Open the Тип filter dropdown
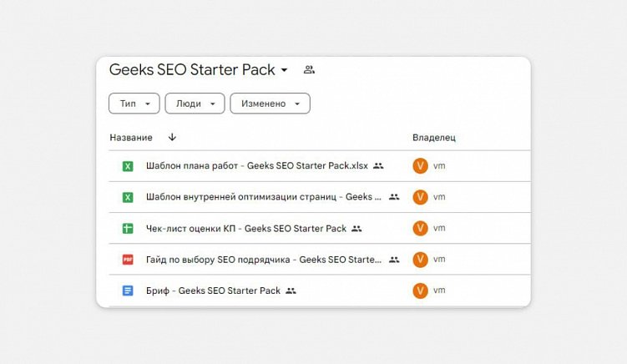Image resolution: width=627 pixels, height=364 pixels. pos(134,104)
